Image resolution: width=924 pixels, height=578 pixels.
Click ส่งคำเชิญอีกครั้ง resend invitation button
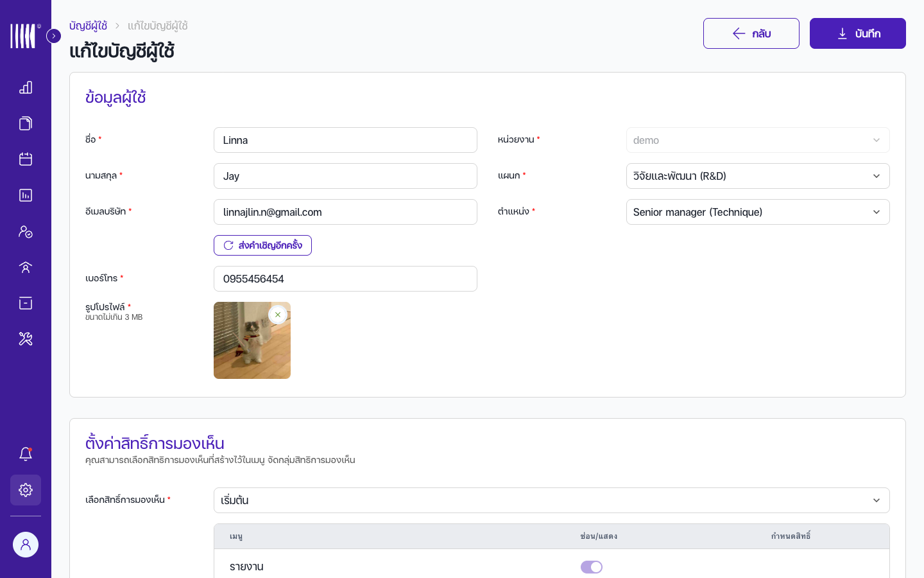pos(262,245)
